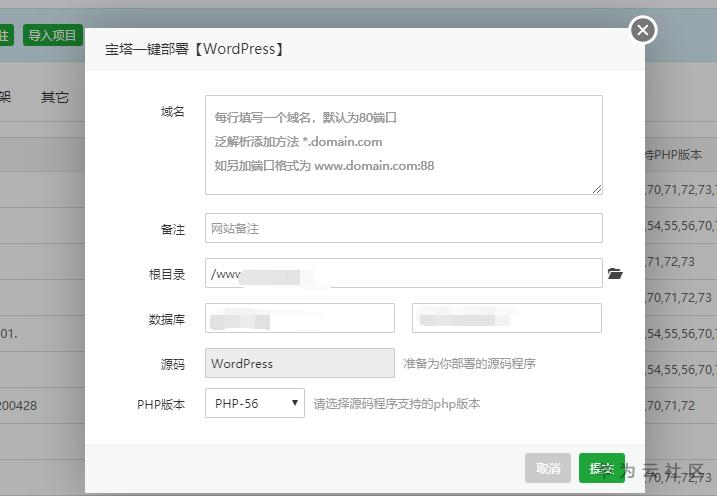Click the 根目录 field label
717x496 pixels.
pos(167,274)
